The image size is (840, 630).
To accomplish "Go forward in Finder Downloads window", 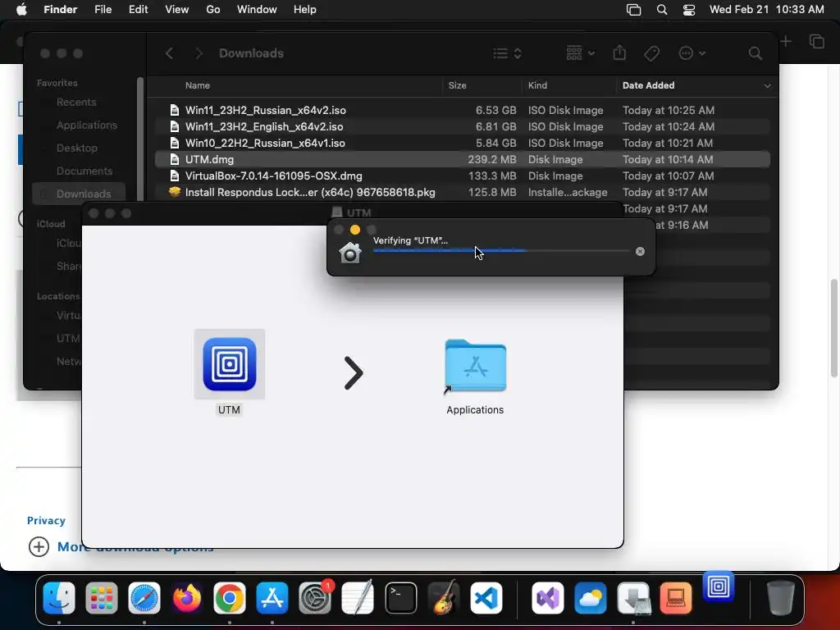I will click(199, 53).
